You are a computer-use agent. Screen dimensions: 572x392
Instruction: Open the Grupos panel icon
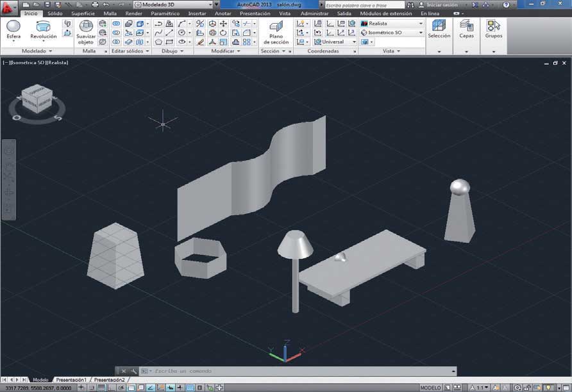click(494, 29)
